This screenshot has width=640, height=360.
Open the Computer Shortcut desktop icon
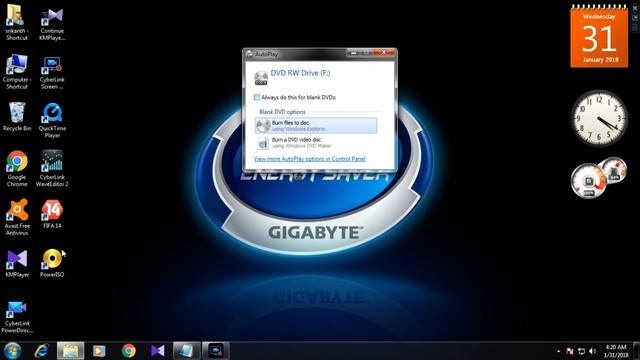click(x=16, y=71)
